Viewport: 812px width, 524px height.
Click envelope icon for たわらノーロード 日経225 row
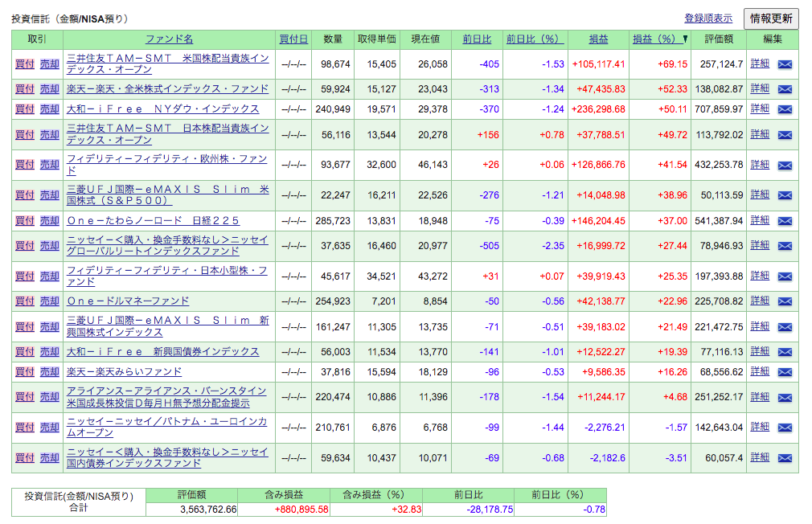(x=785, y=221)
